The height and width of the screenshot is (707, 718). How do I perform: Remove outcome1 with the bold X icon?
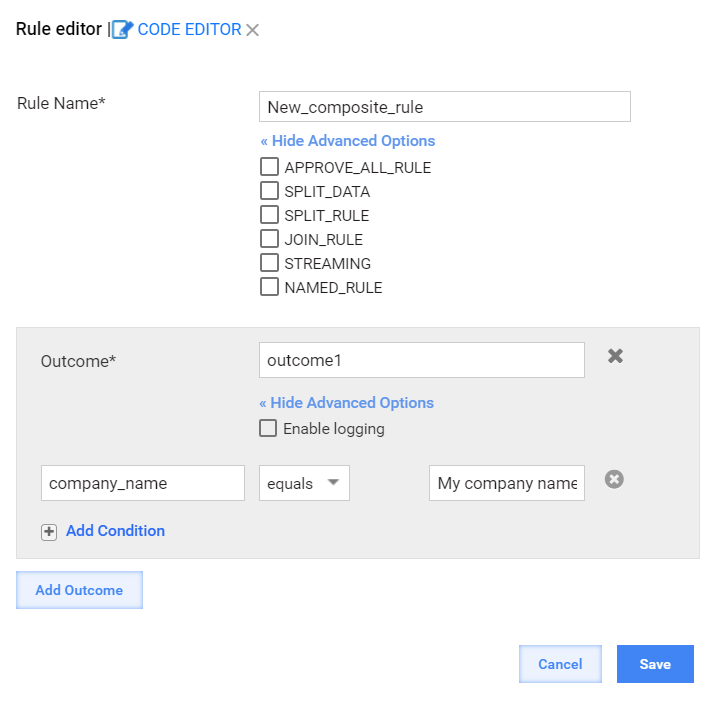(x=615, y=356)
